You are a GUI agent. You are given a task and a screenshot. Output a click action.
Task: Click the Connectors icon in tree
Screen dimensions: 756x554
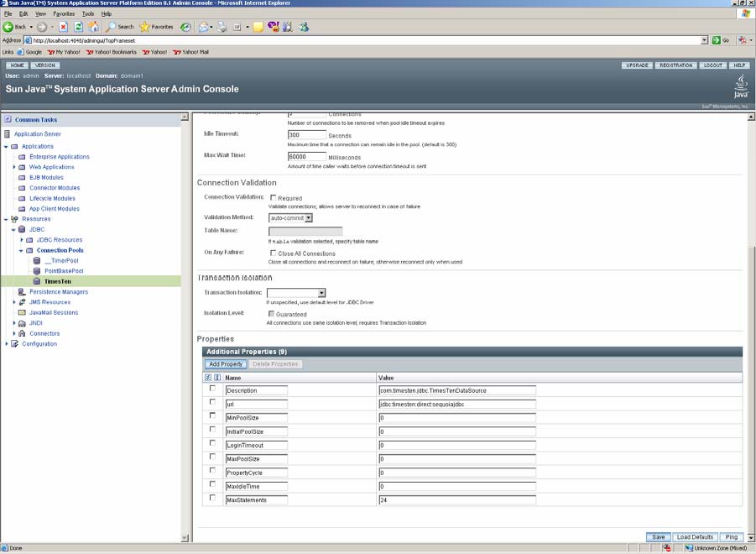click(22, 333)
